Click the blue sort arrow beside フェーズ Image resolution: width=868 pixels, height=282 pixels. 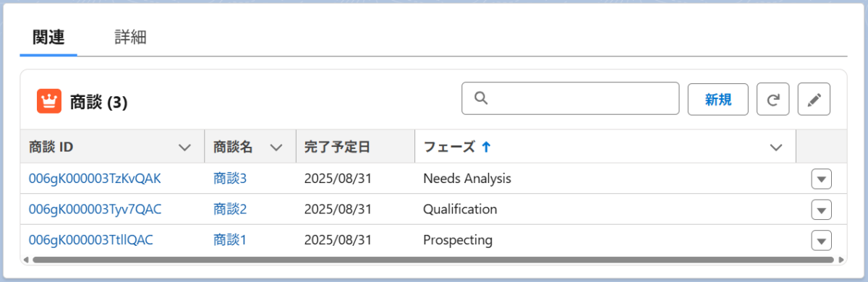[486, 147]
